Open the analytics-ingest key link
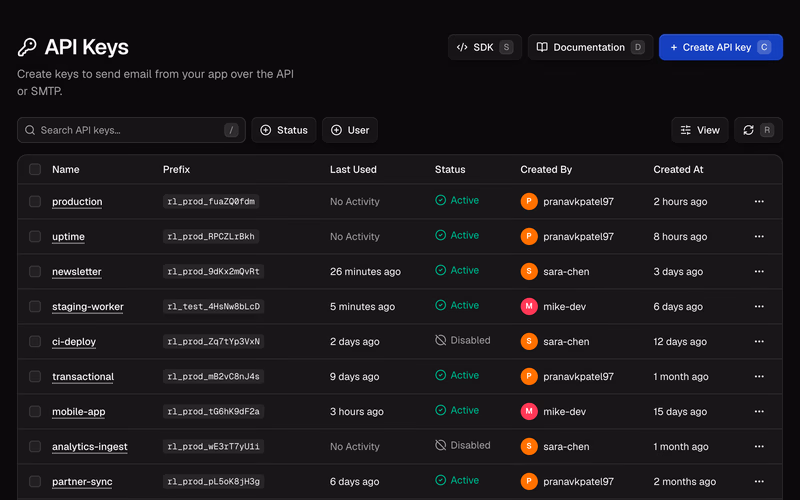The image size is (800, 500). (90, 446)
